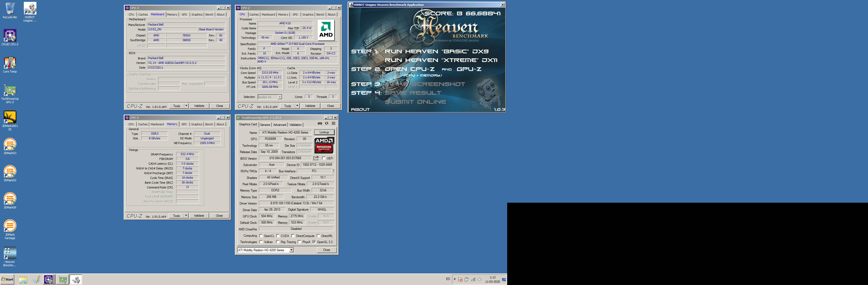Screen dimensions: 868x285
Task: Open the Heaven Benchmark desktop icon
Action: (x=10, y=257)
